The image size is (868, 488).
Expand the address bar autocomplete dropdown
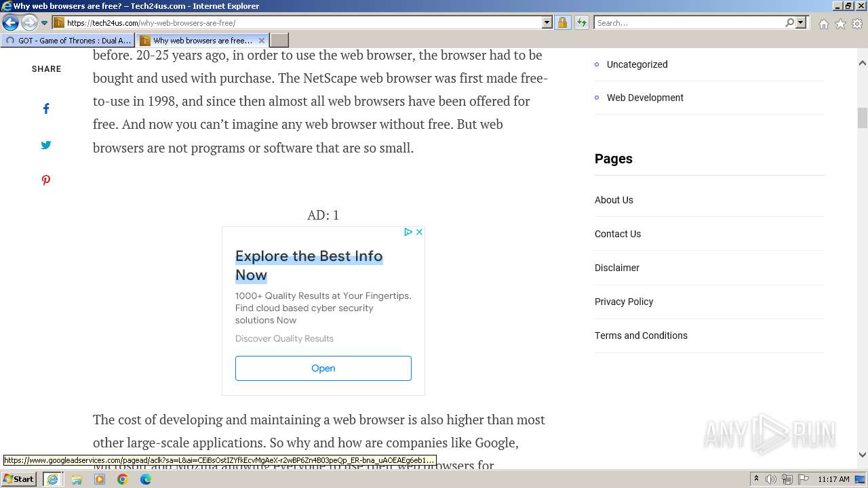point(547,22)
